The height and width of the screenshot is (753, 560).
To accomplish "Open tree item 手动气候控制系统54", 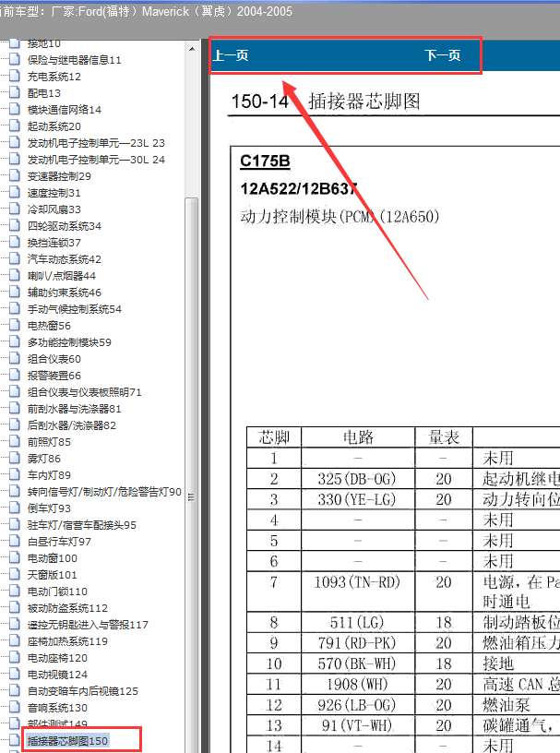I will pyautogui.click(x=75, y=309).
